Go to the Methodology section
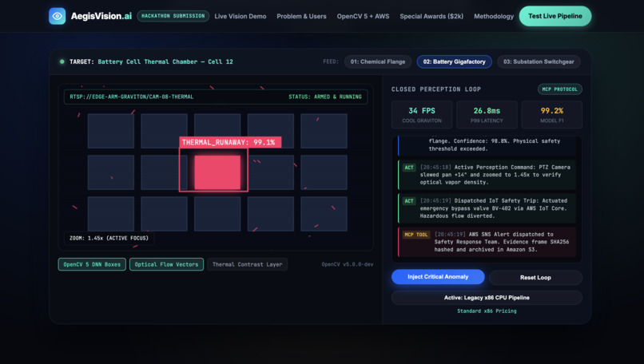 pyautogui.click(x=494, y=17)
